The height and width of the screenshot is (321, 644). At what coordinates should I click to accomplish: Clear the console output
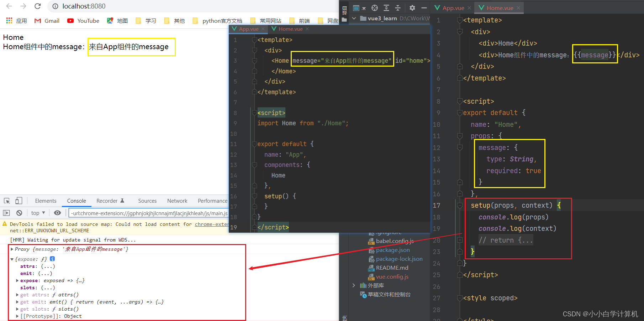pos(19,213)
